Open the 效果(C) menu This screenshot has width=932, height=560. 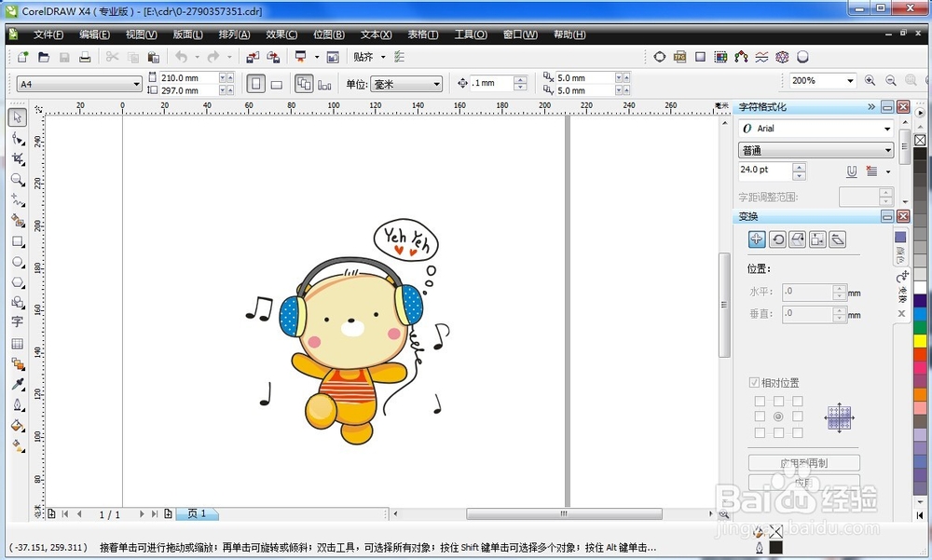pyautogui.click(x=281, y=34)
